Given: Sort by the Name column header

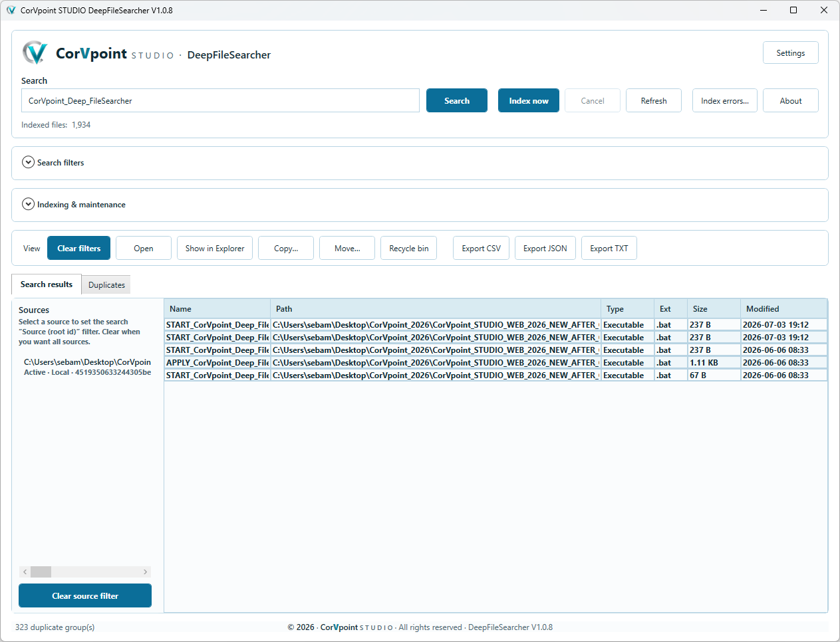Looking at the screenshot, I should [x=217, y=308].
